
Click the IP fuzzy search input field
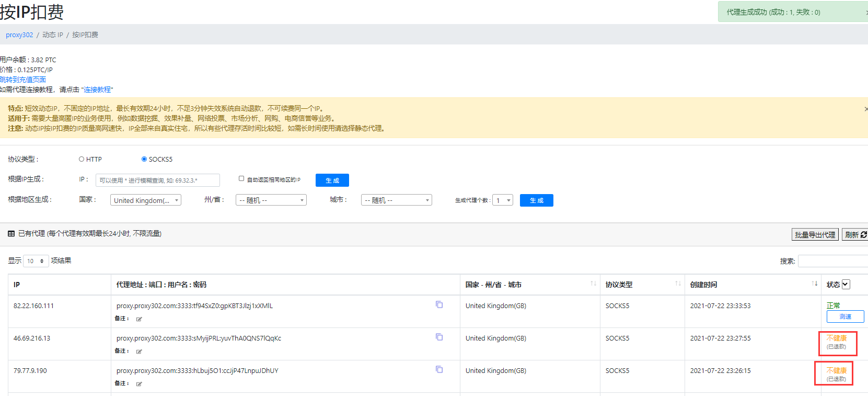tap(157, 180)
